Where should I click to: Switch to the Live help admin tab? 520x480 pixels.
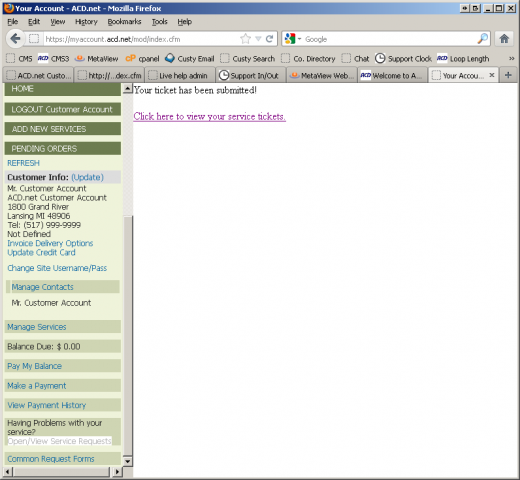pos(180,76)
